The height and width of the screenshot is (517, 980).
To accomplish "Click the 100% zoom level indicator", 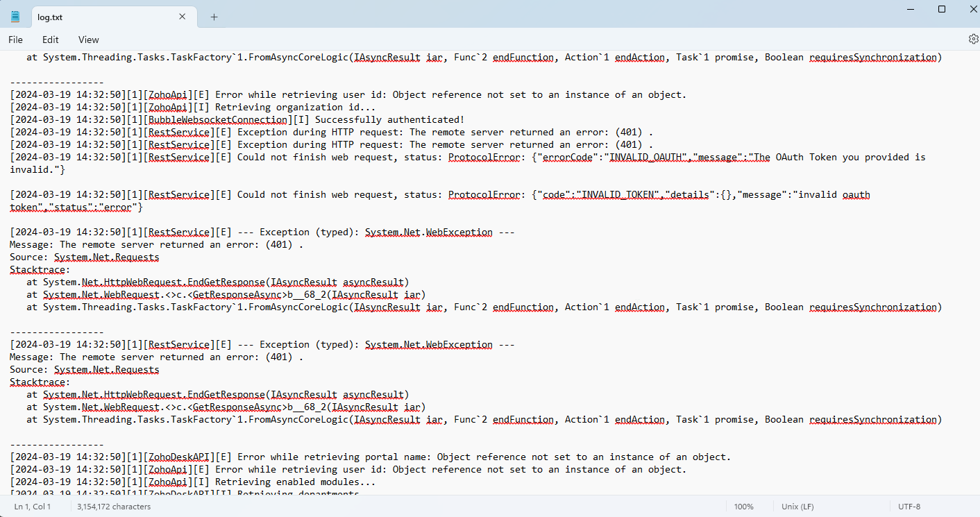I will tap(743, 507).
